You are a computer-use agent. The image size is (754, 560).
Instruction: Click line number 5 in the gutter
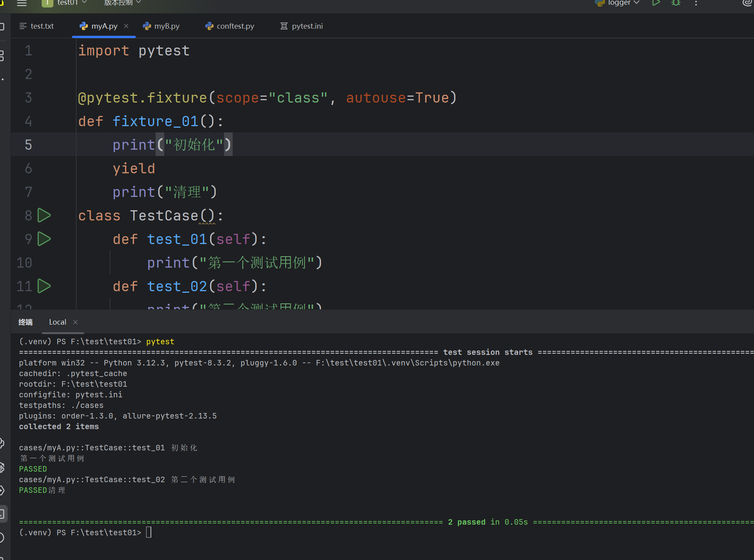(28, 145)
